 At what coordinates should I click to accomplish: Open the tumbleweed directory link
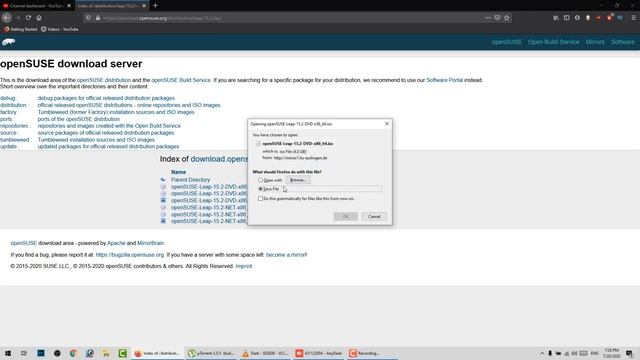[15, 140]
